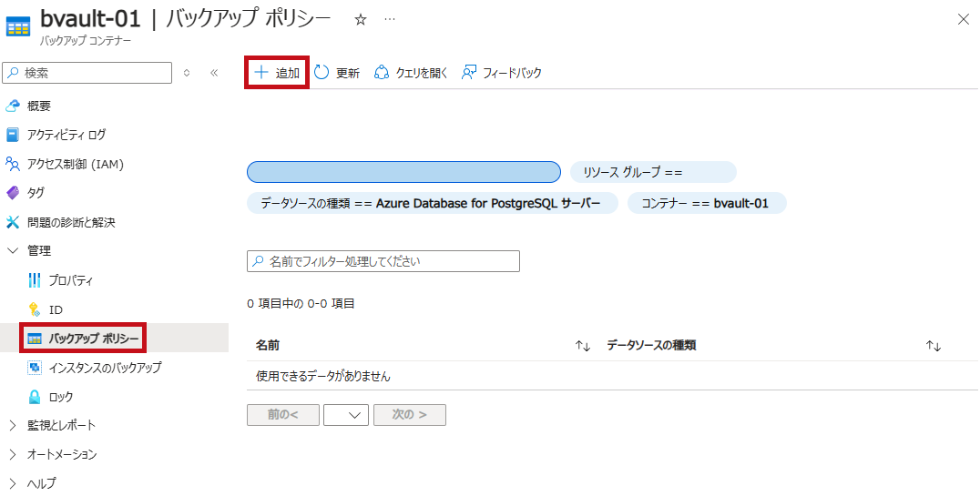Click the 更新 refresh button

tap(337, 73)
